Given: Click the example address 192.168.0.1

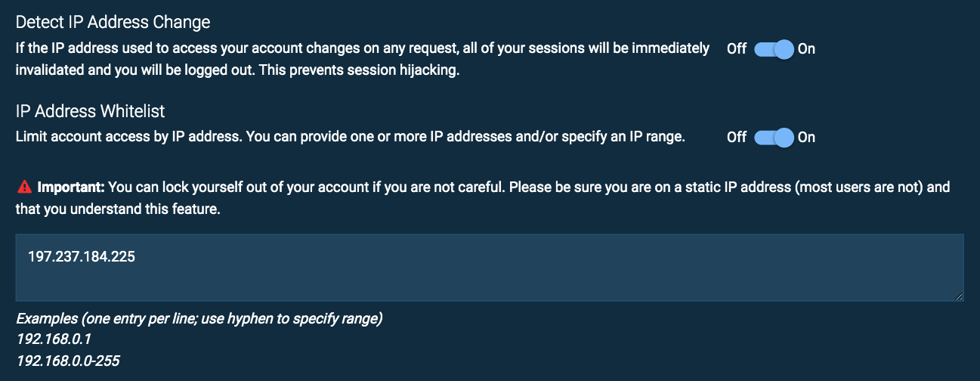Looking at the screenshot, I should point(54,339).
